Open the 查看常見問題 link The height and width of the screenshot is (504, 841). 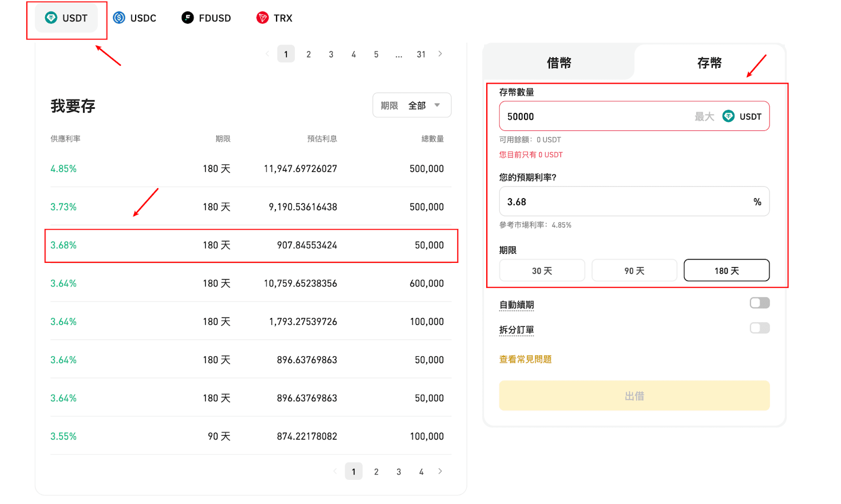pos(525,359)
